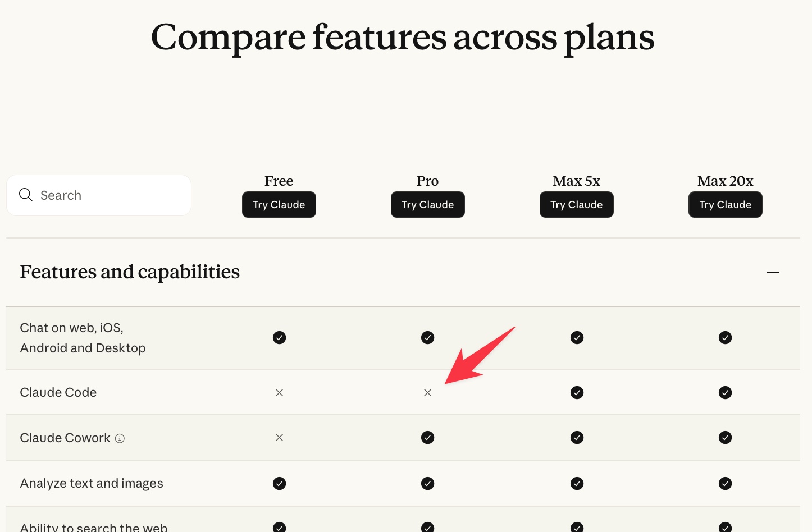This screenshot has height=532, width=812.
Task: Click Try Claude under Max 5x
Action: pos(576,204)
